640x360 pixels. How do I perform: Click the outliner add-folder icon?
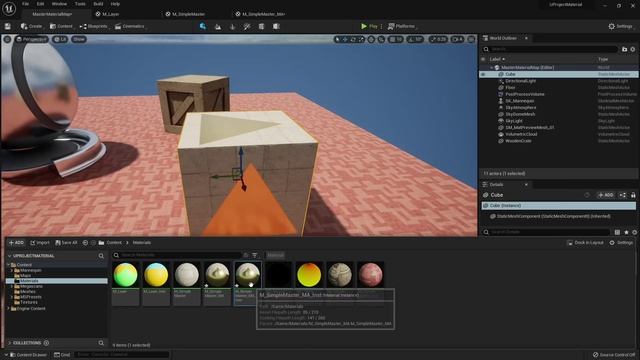click(x=624, y=49)
